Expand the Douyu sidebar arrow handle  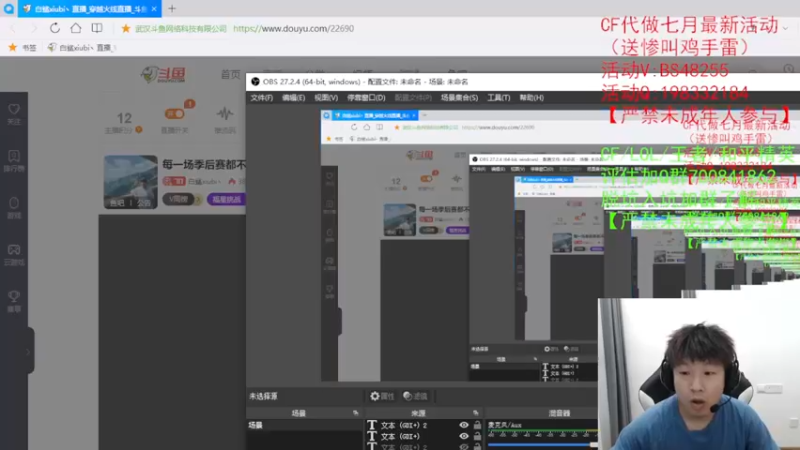[x=28, y=352]
